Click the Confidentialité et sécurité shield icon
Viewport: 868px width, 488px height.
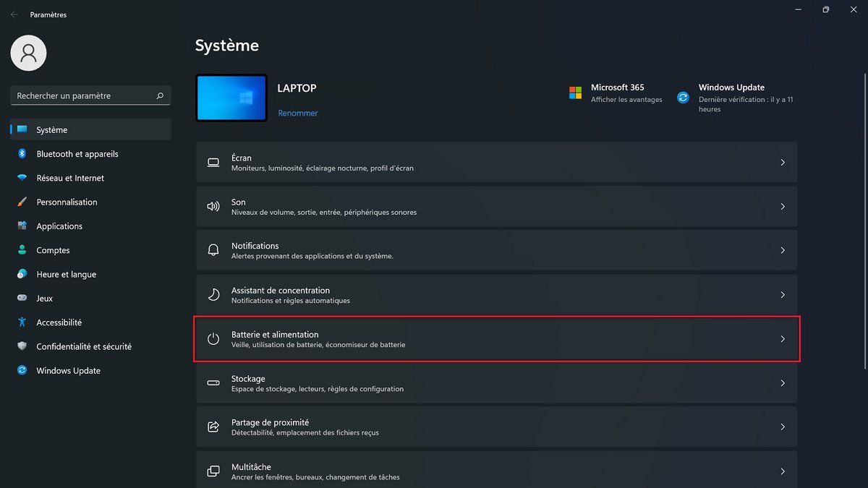(x=22, y=346)
